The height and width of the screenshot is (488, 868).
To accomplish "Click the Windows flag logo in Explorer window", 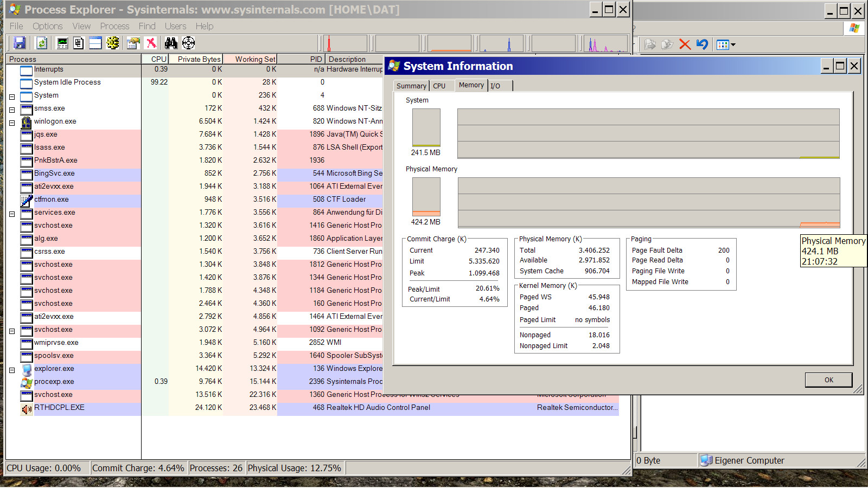I will [x=854, y=28].
